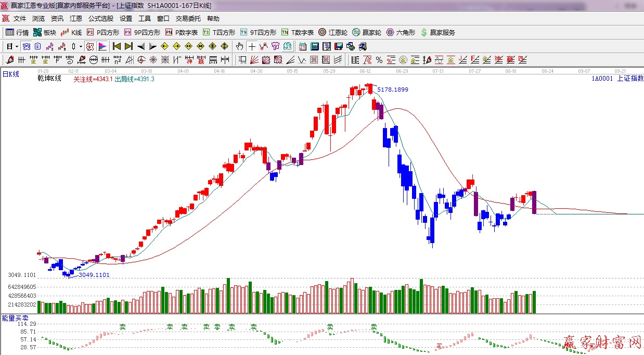This screenshot has width=644, height=355.
Task: Click the 板块 sector button
Action: tap(45, 32)
